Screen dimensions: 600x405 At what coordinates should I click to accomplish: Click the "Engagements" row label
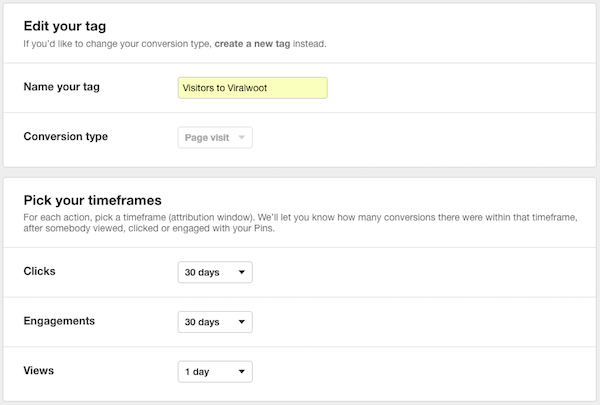59,321
